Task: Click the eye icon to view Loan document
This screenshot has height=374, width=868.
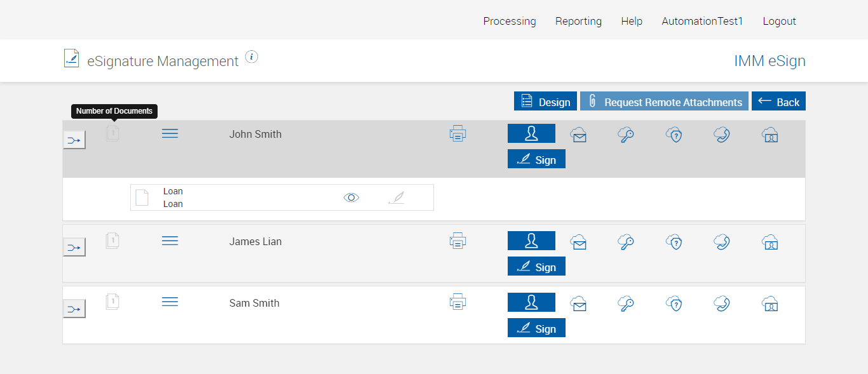Action: click(351, 197)
